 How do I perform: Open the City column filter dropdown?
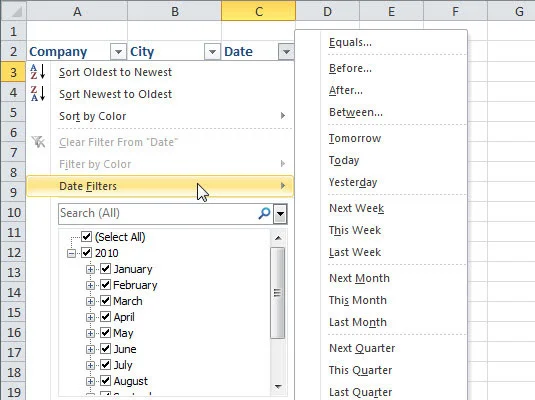tap(212, 52)
